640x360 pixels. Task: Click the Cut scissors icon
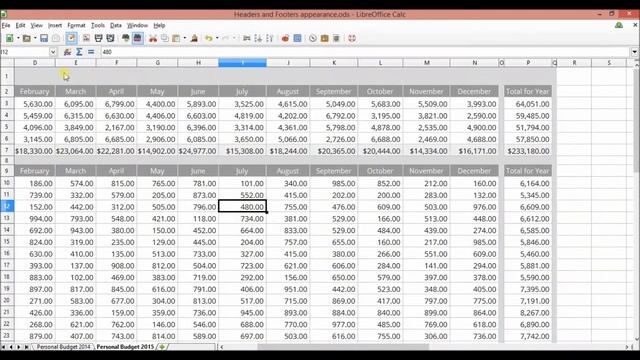tap(153, 38)
